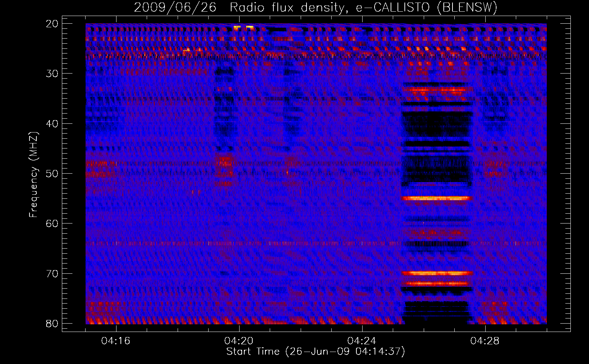Click the 04:16 time tick label
589x364 pixels.
[x=116, y=341]
